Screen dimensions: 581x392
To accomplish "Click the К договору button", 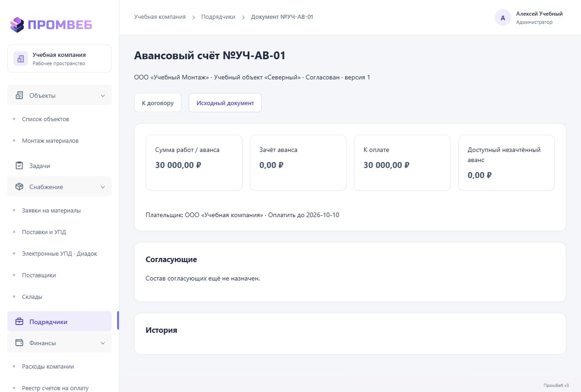I will 158,103.
